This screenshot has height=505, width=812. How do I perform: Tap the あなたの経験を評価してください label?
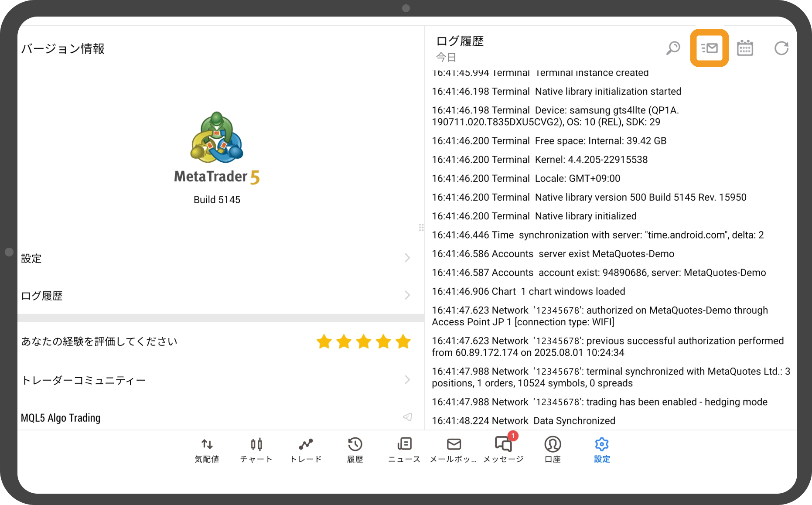click(x=99, y=341)
